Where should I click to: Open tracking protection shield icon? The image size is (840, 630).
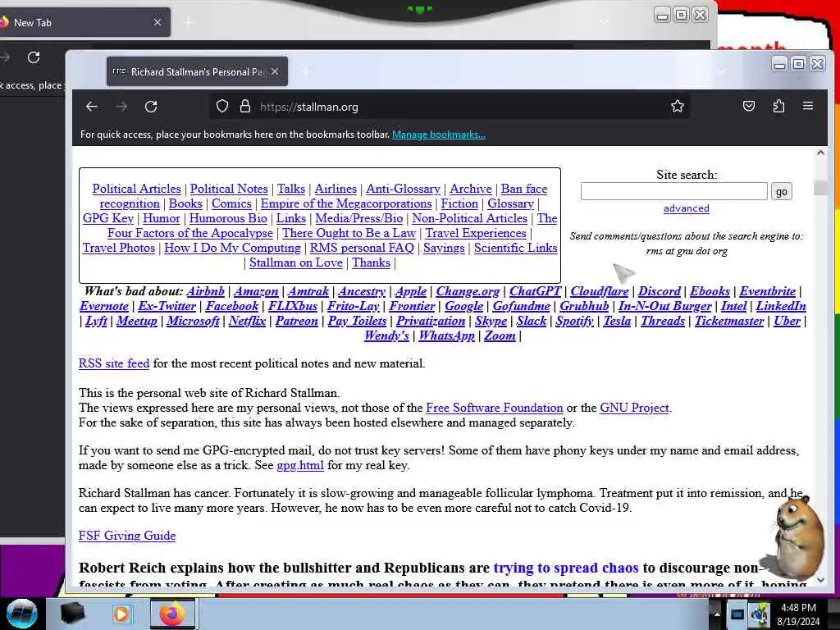pos(222,106)
